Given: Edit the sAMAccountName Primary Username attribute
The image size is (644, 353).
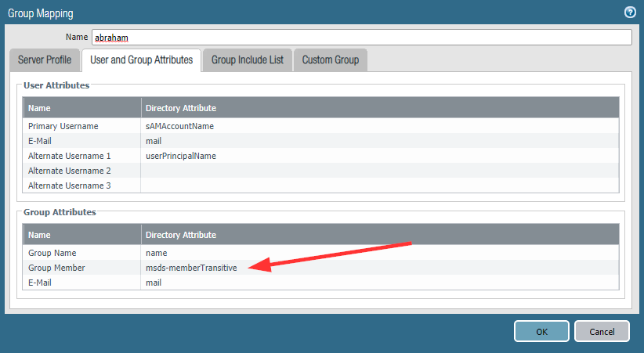Looking at the screenshot, I should click(179, 126).
